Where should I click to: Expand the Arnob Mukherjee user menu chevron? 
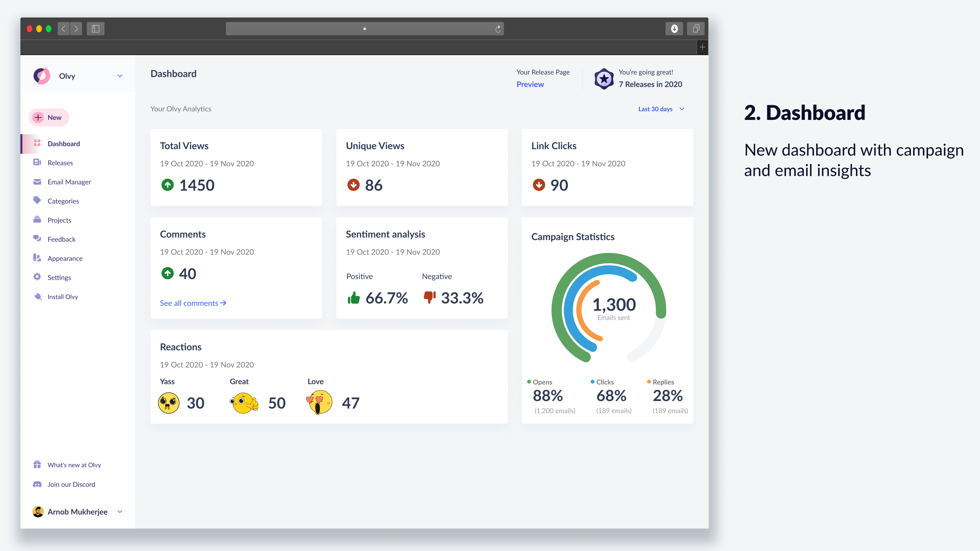click(x=120, y=511)
